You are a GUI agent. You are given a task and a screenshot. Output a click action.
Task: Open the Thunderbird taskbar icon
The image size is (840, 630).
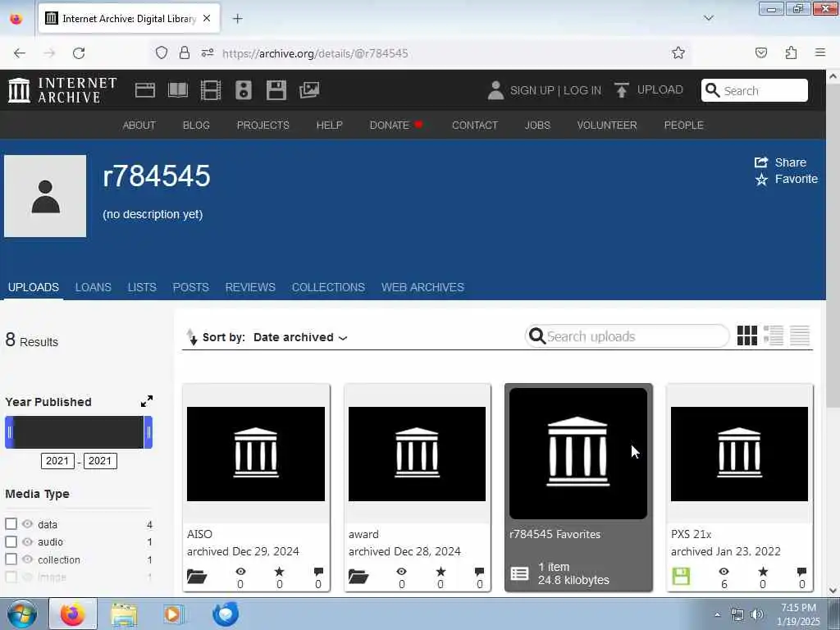coord(225,614)
